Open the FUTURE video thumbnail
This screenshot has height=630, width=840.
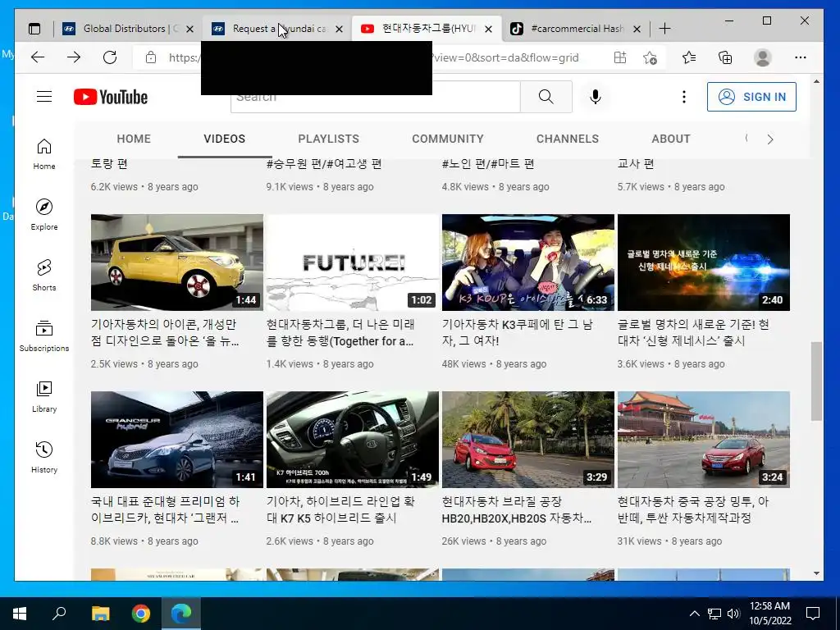point(353,262)
